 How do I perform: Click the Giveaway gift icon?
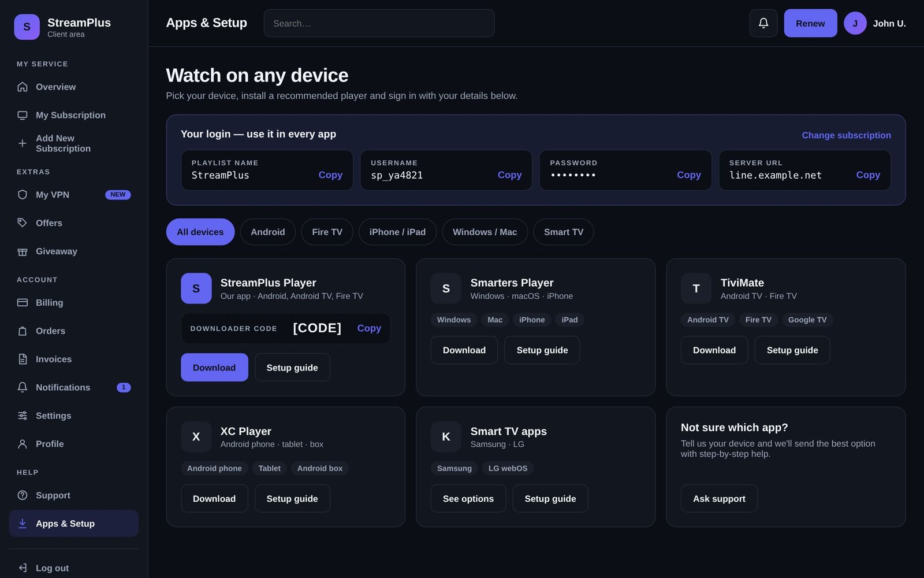[x=23, y=251]
